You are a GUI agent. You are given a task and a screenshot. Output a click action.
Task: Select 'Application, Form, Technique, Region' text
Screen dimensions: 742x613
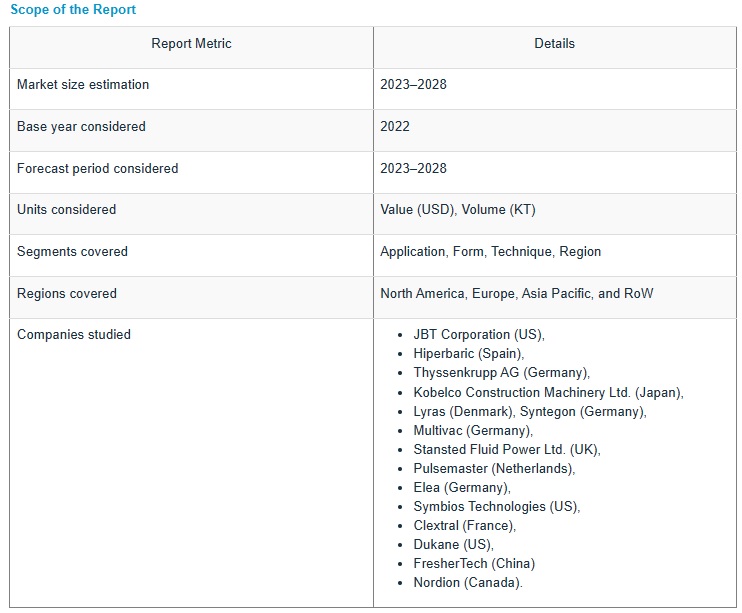pyautogui.click(x=490, y=252)
